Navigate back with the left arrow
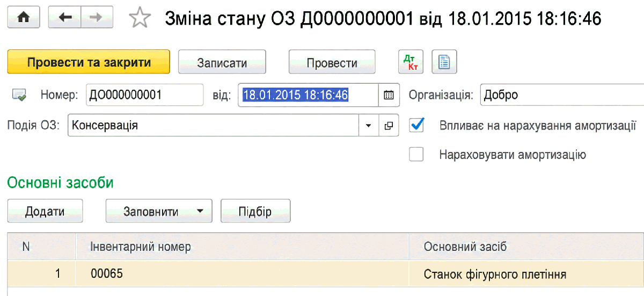 tap(64, 18)
